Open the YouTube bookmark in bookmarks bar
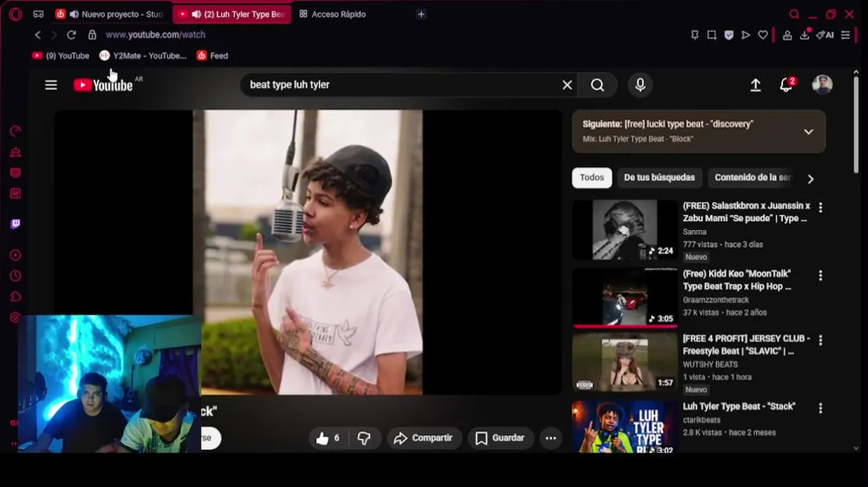 click(x=61, y=55)
